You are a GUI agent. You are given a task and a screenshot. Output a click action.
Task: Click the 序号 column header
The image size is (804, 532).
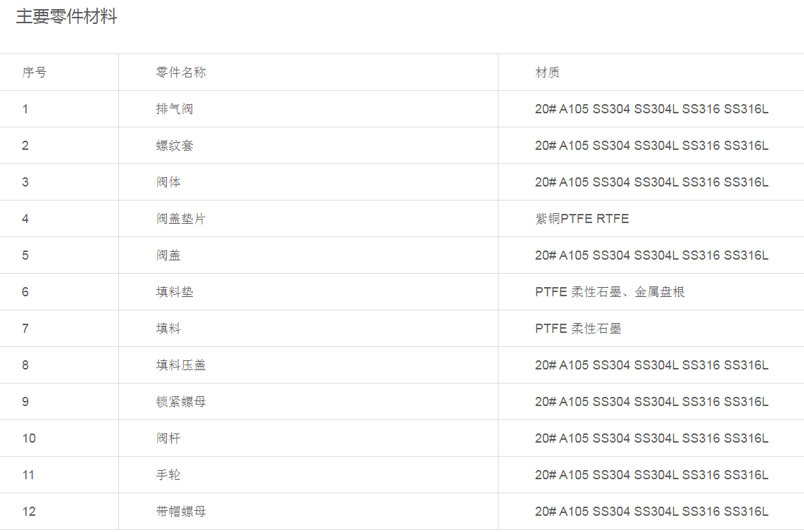pyautogui.click(x=34, y=72)
